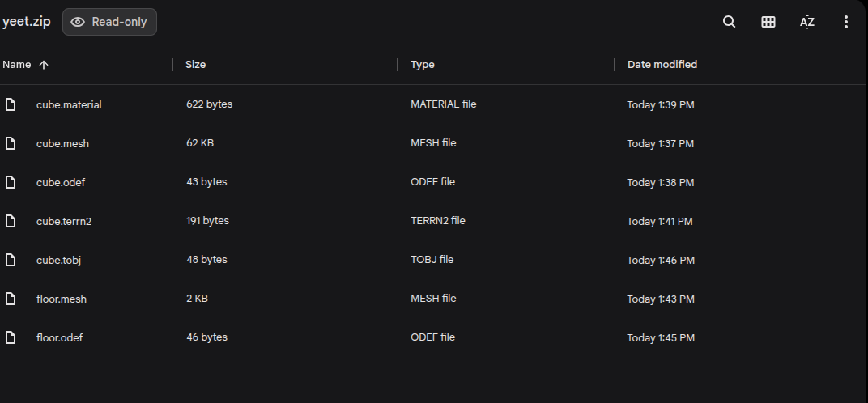Open the search icon in toolbar

729,22
